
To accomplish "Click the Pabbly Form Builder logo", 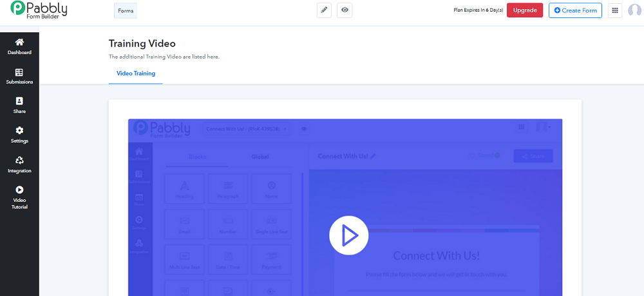I will click(39, 10).
